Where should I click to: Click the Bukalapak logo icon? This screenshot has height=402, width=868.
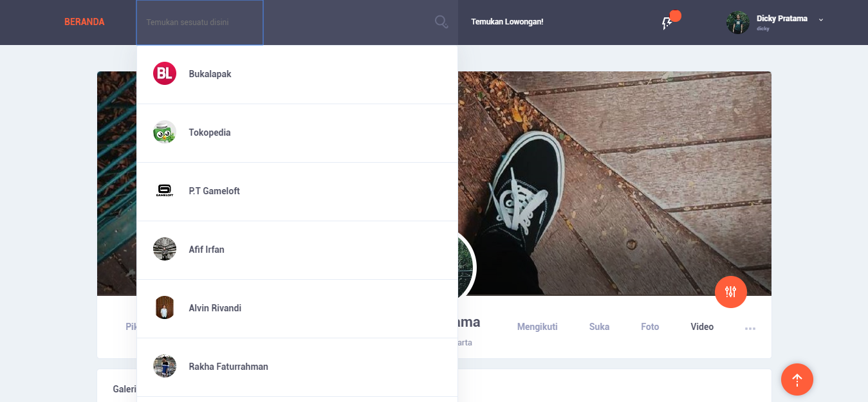coord(165,74)
